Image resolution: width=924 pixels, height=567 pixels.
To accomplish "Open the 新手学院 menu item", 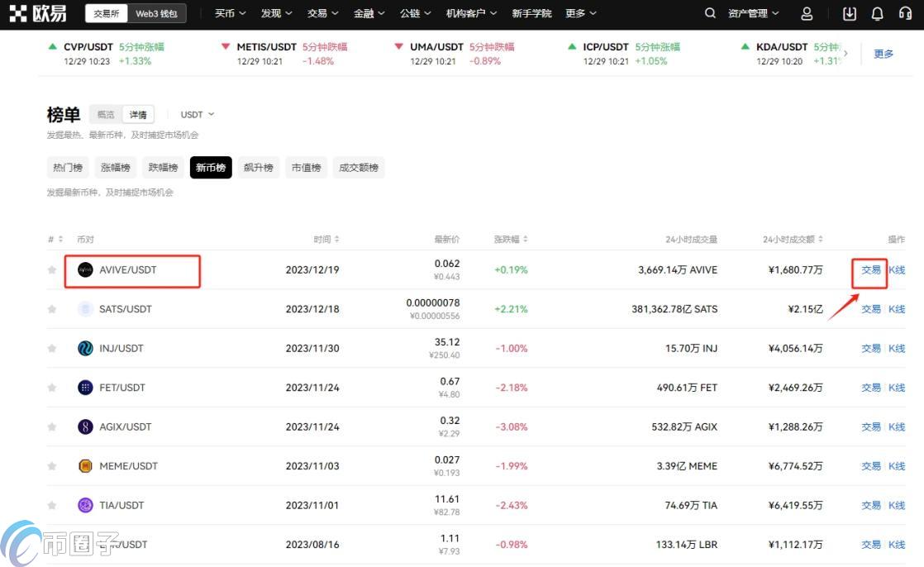I will coord(531,13).
